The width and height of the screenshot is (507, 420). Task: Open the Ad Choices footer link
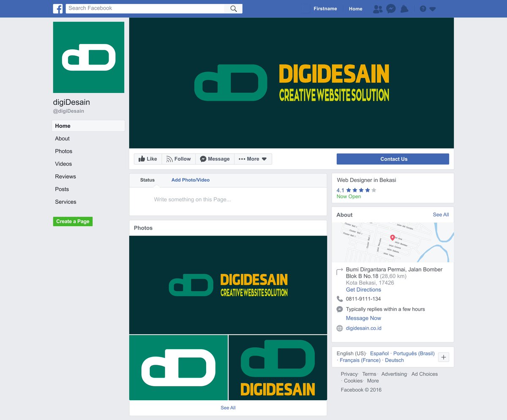click(425, 374)
